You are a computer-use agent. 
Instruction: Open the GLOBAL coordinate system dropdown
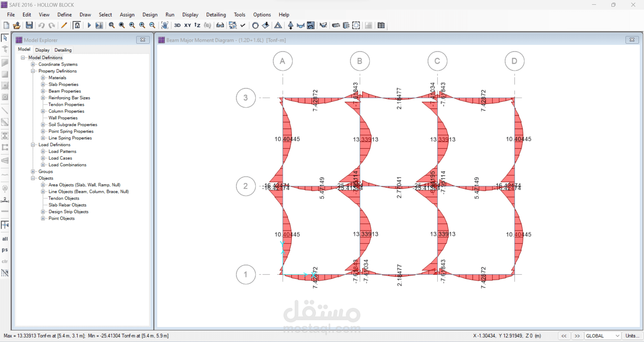(x=602, y=336)
